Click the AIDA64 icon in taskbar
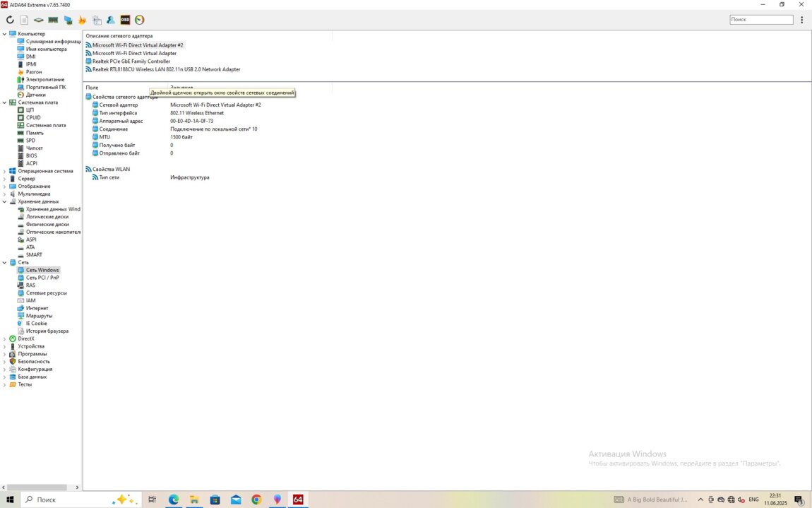The height and width of the screenshot is (508, 812). (298, 500)
